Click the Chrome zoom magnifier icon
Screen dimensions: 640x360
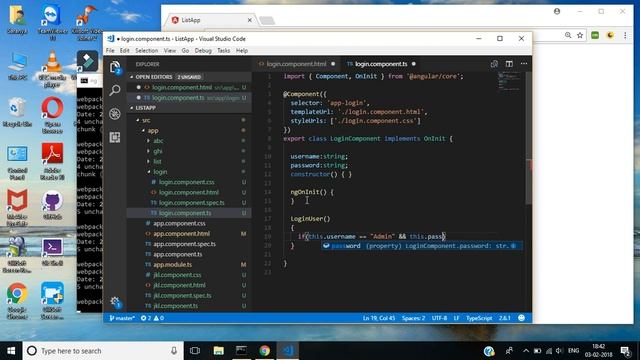click(568, 36)
